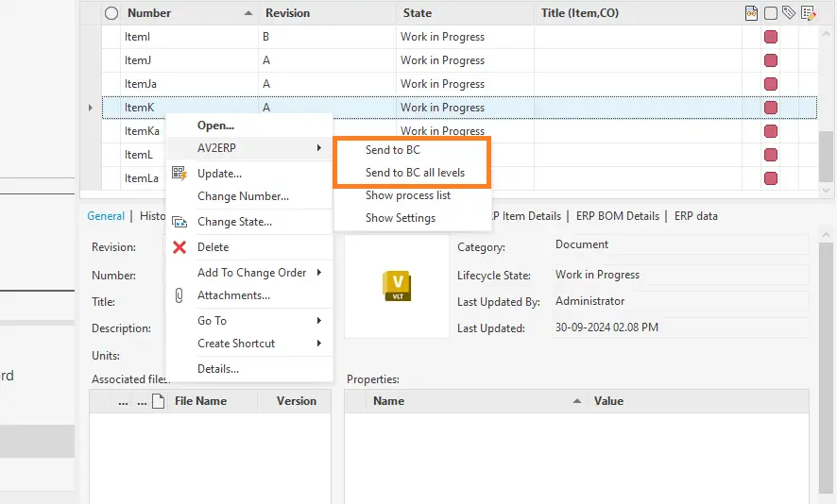The image size is (837, 504).
Task: Choose Send to BC all levels
Action: pyautogui.click(x=415, y=173)
